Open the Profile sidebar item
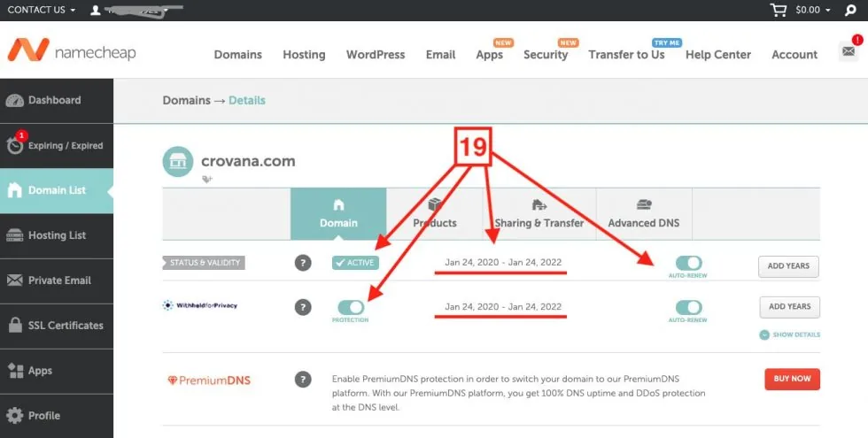This screenshot has width=868, height=438. [57, 415]
